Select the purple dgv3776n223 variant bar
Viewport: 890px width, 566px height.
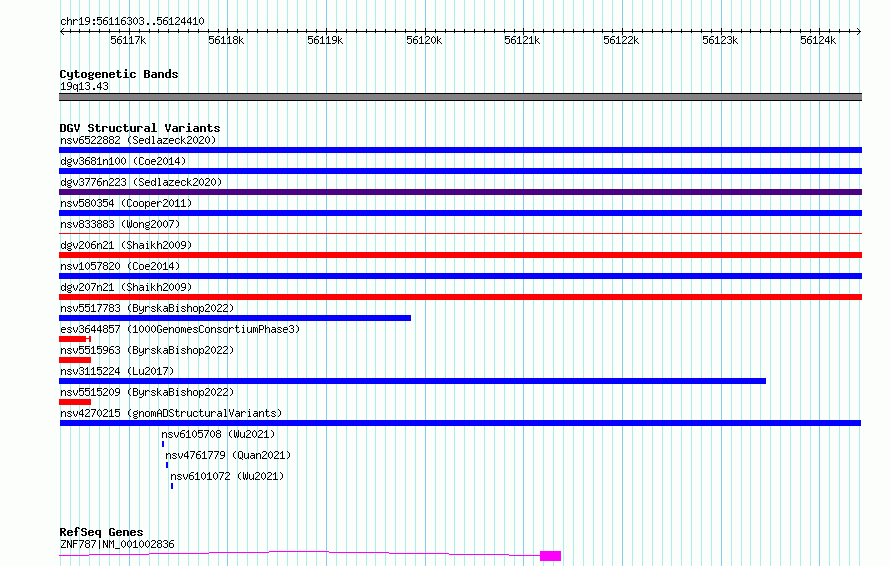[460, 192]
